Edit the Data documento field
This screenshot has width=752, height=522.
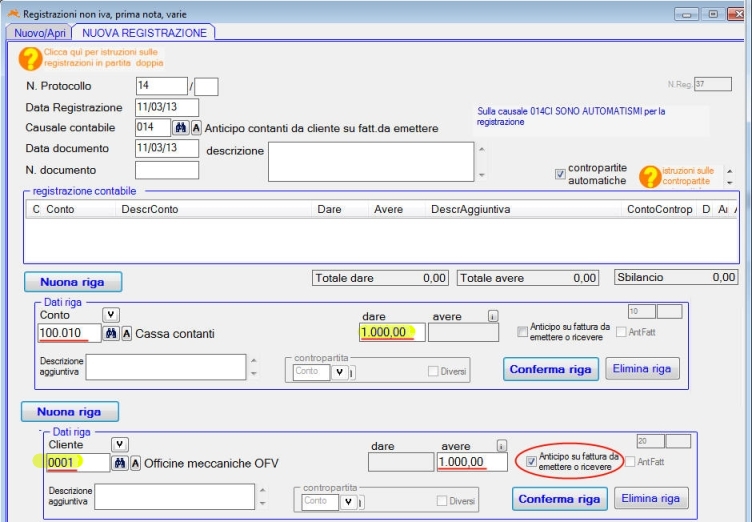[167, 148]
